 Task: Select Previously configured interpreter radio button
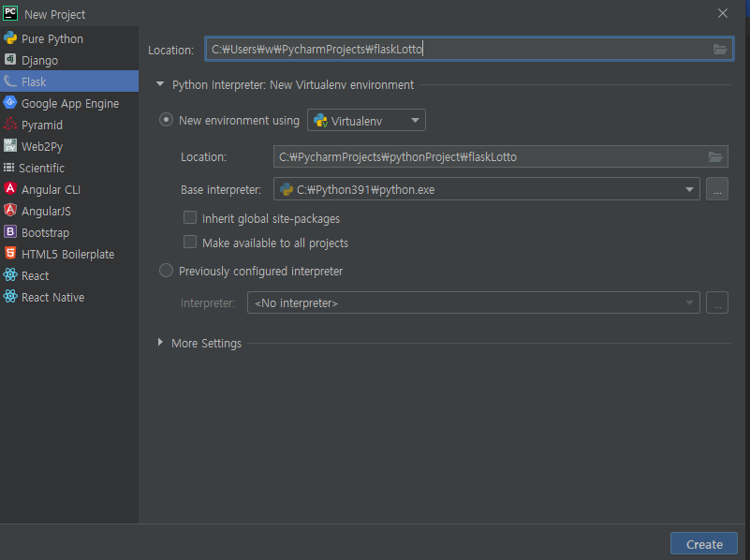(166, 271)
